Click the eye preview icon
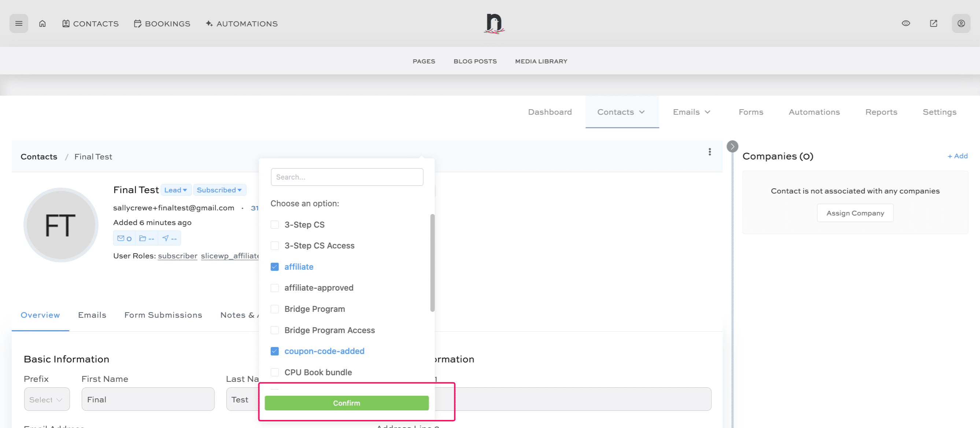This screenshot has width=980, height=428. coord(906,23)
